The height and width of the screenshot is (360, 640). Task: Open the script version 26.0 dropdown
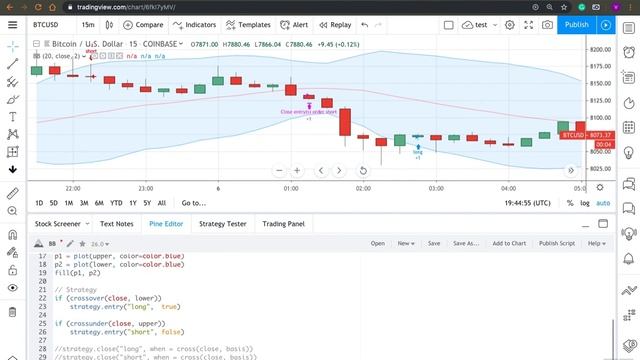[100, 244]
